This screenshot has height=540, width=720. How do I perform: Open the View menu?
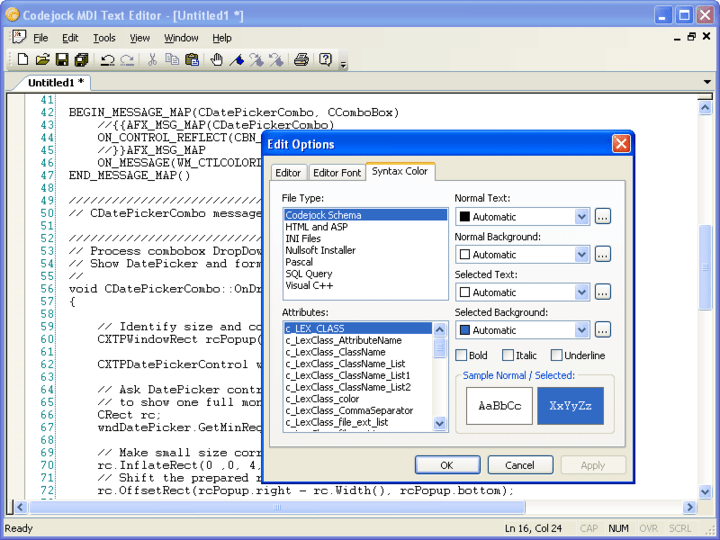point(140,38)
